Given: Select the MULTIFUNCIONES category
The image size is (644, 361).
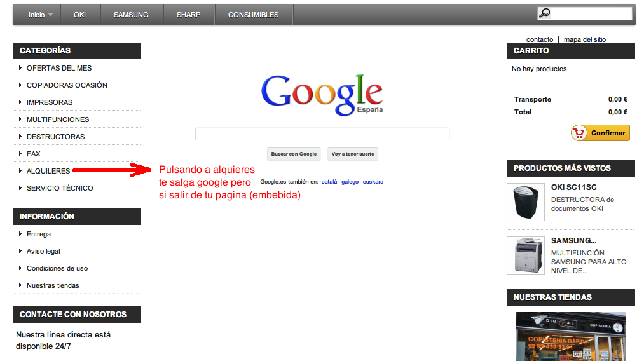Looking at the screenshot, I should [x=58, y=119].
